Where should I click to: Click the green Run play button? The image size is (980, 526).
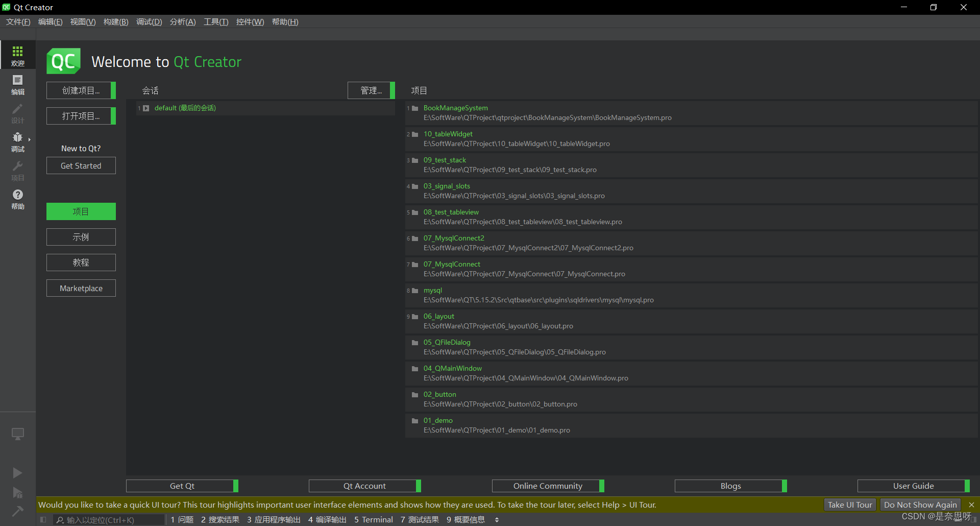tap(17, 473)
